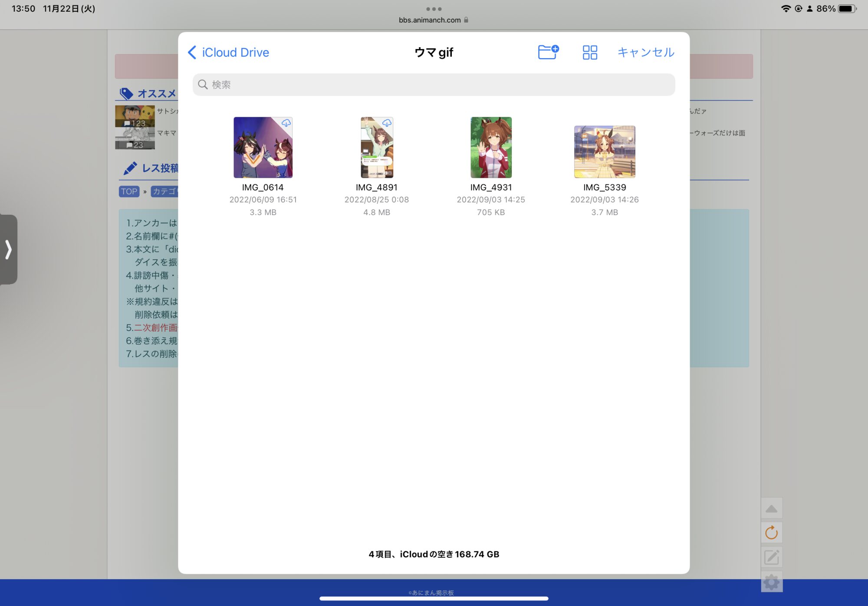
Task: Click the orange reload icon
Action: pos(771,533)
